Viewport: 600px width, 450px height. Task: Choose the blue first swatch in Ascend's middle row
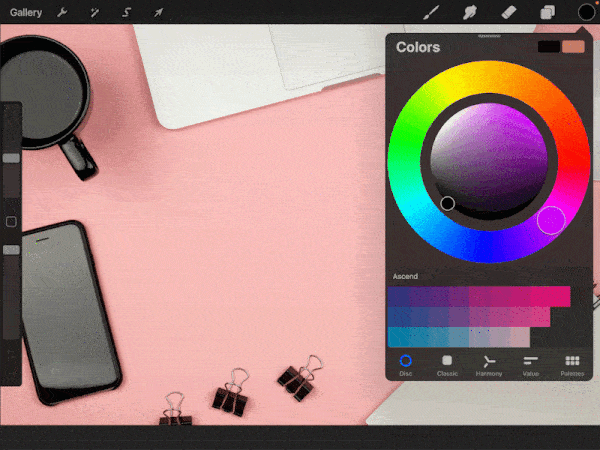tap(398, 317)
